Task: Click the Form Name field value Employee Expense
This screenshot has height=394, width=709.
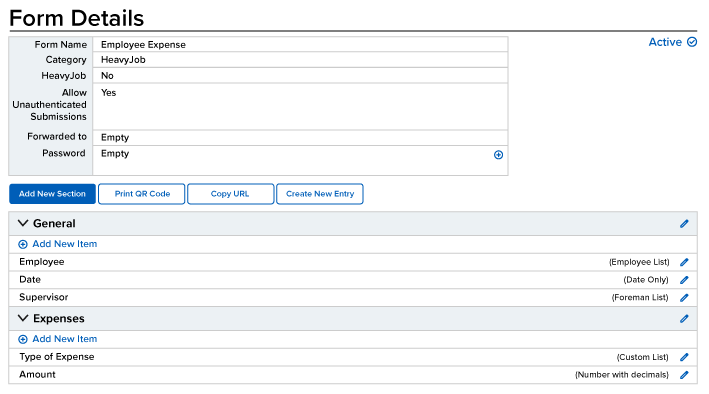Action: click(x=143, y=44)
